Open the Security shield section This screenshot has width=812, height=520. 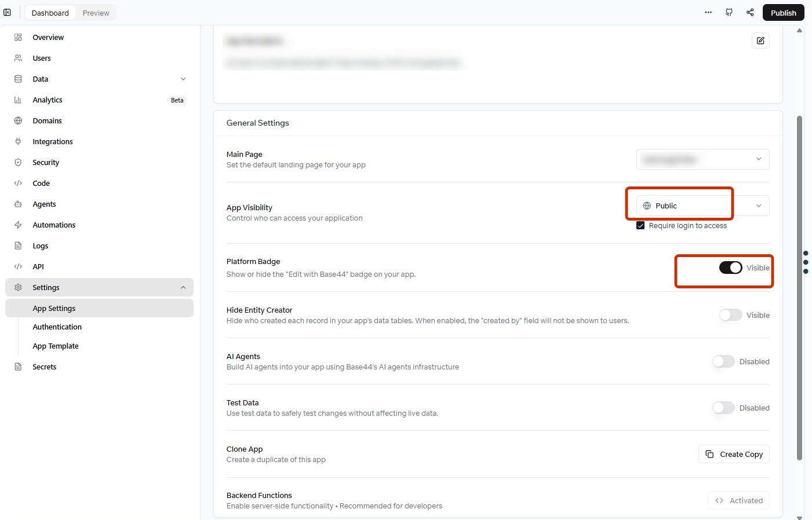click(x=46, y=163)
